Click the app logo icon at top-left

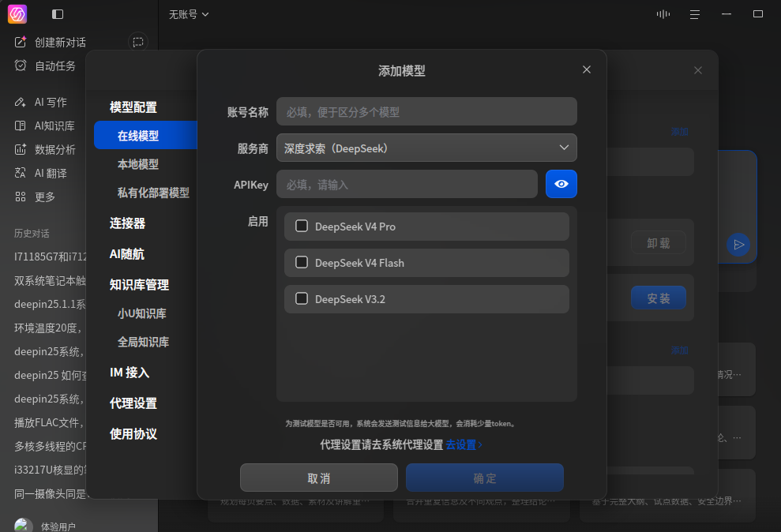pyautogui.click(x=17, y=14)
